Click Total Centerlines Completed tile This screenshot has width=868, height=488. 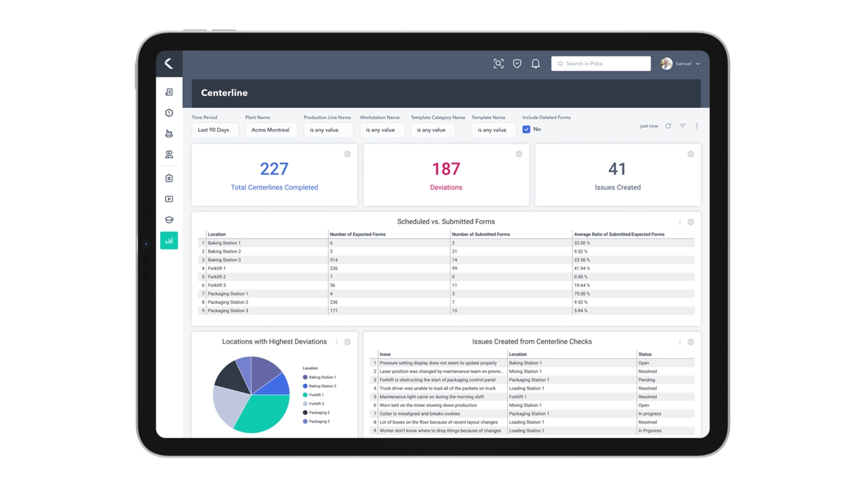(274, 175)
